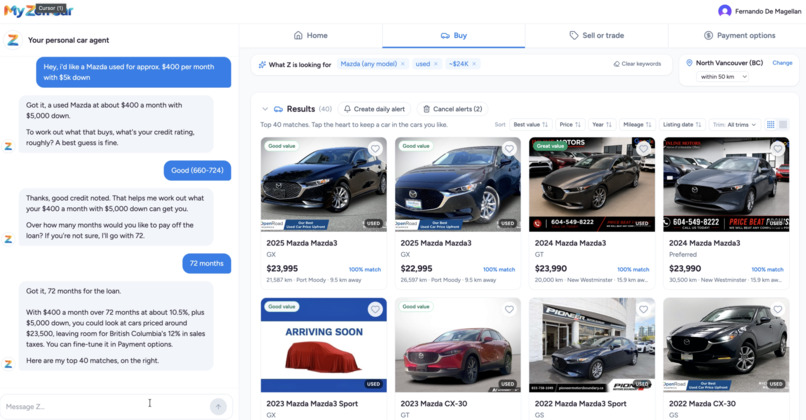Sort results by Mileage

click(x=637, y=124)
